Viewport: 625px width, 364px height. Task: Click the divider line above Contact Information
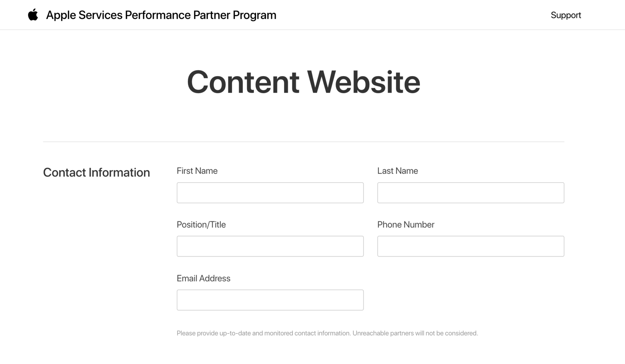(x=303, y=142)
